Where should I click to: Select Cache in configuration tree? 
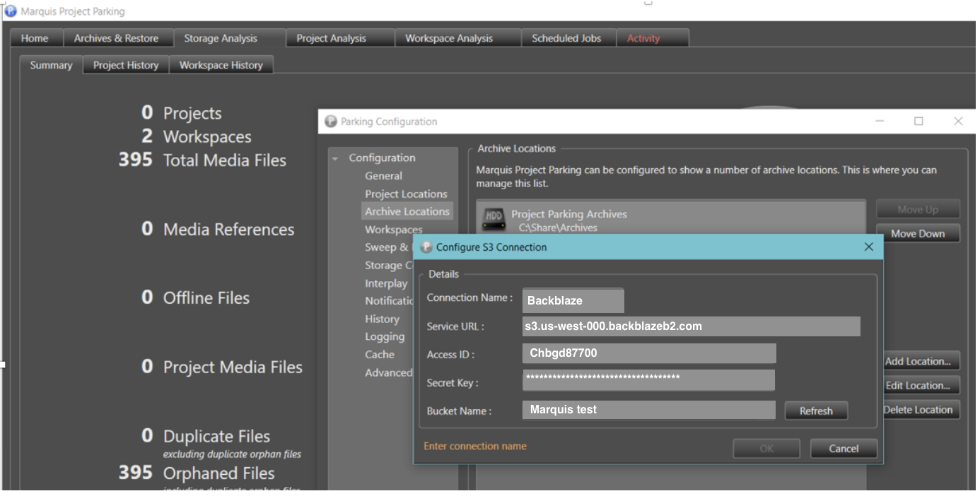tap(380, 355)
